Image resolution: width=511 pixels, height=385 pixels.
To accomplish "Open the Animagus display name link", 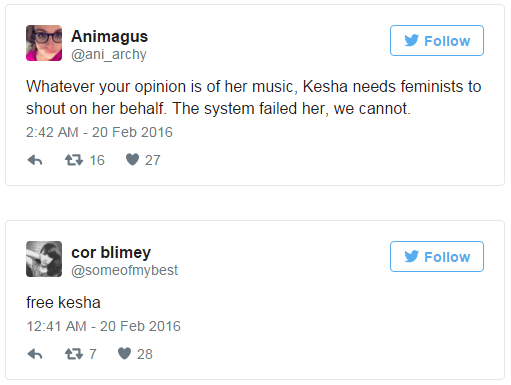I will (x=109, y=36).
